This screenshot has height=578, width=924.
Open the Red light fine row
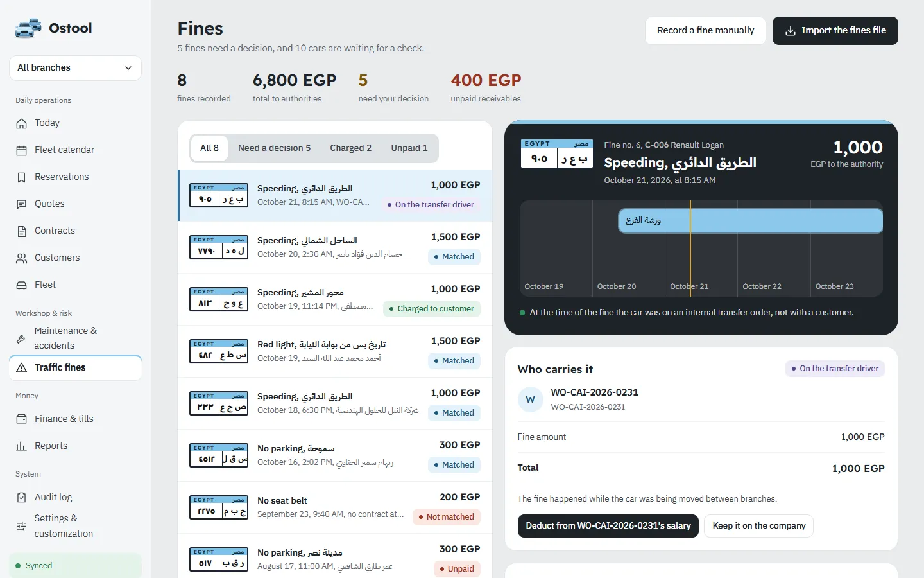335,352
